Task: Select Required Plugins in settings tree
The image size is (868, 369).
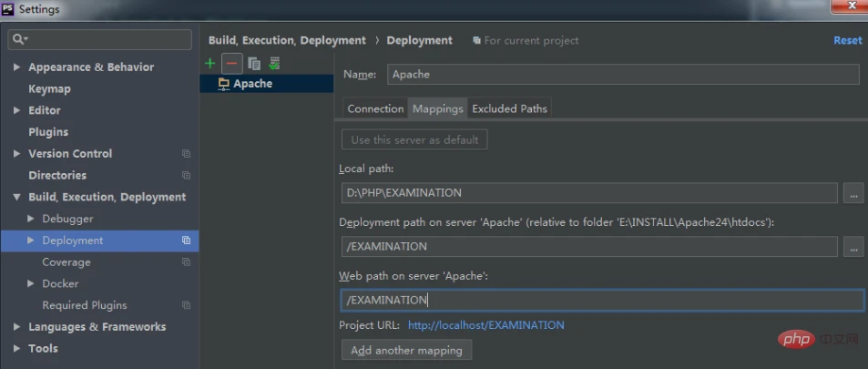Action: coord(85,305)
